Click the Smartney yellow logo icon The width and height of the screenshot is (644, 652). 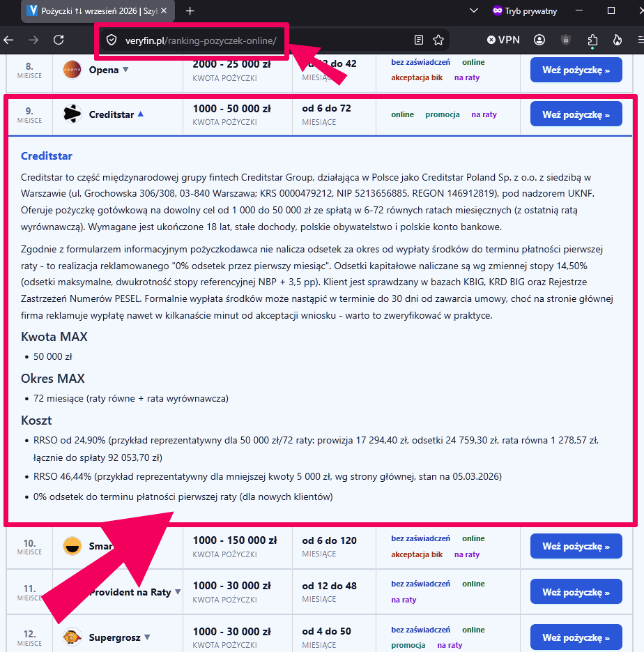point(72,546)
